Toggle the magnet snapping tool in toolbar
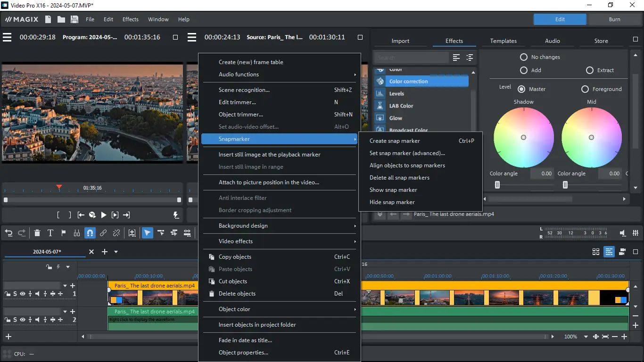Screen dimensions: 644x362 (x=90, y=233)
